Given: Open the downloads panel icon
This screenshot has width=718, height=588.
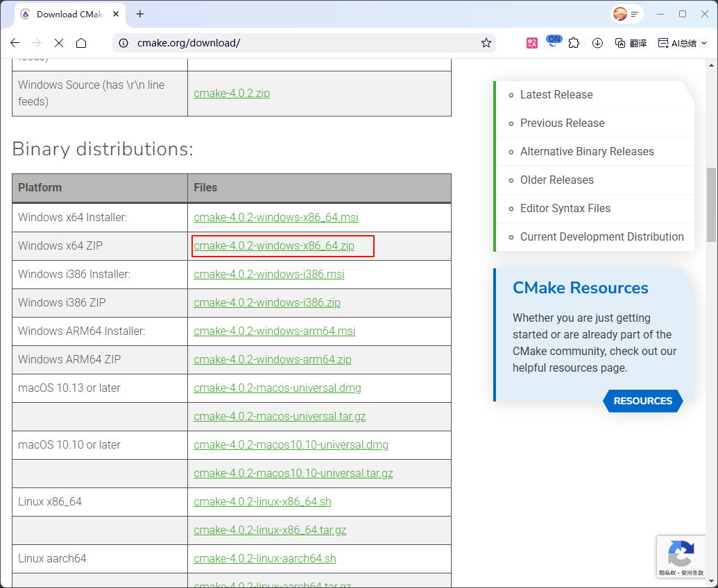Looking at the screenshot, I should tap(597, 43).
